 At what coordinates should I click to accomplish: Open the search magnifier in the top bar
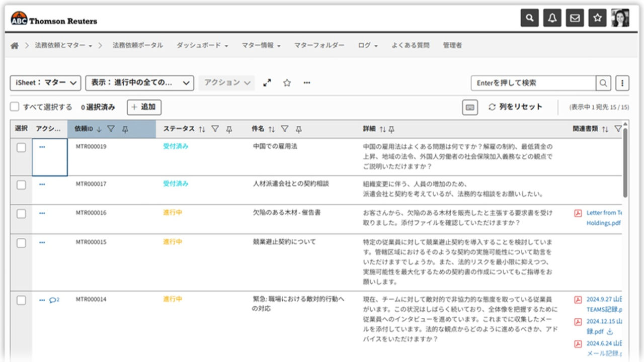[529, 18]
